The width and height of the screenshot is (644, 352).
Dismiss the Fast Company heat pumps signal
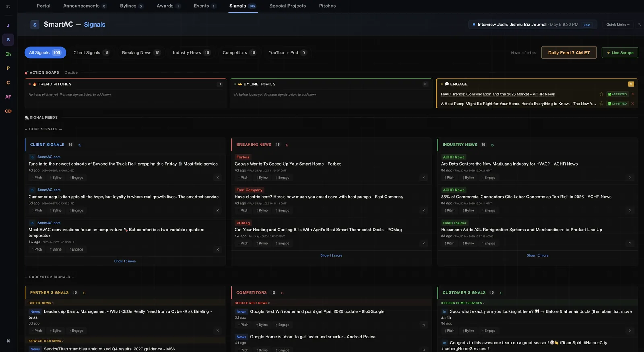424,211
